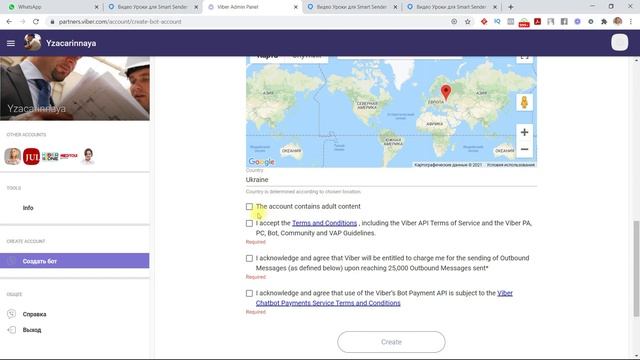Switch to the blonde woman account avatar

[x=13, y=156]
